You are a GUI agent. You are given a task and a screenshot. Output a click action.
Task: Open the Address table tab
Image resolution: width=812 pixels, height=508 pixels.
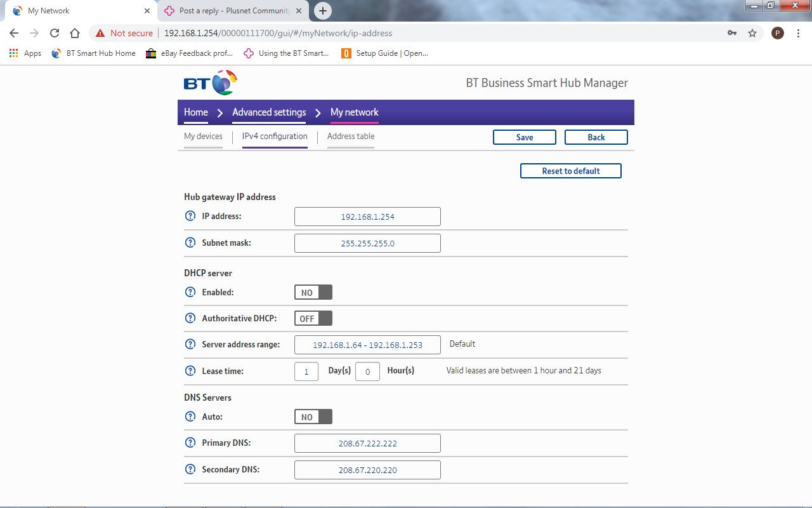351,137
